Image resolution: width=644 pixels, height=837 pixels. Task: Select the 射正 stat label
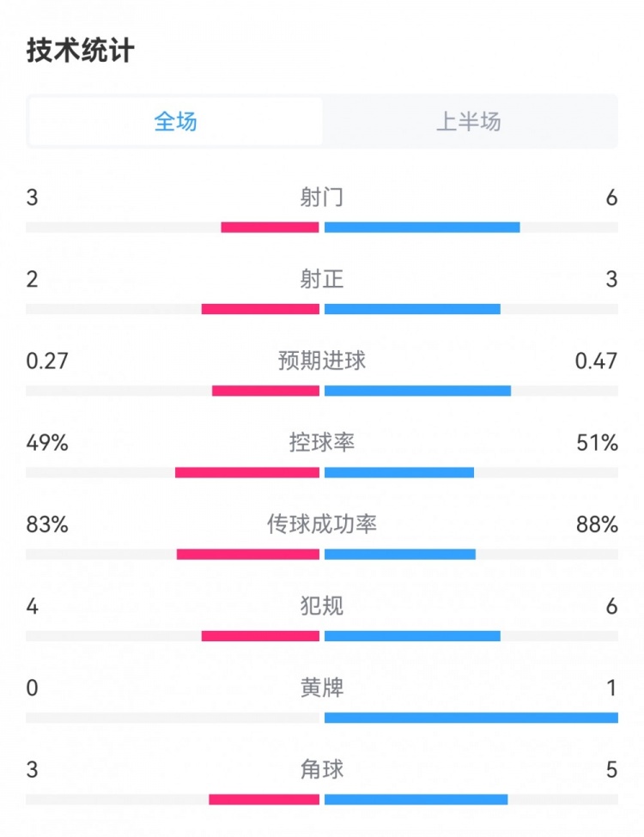tap(322, 280)
